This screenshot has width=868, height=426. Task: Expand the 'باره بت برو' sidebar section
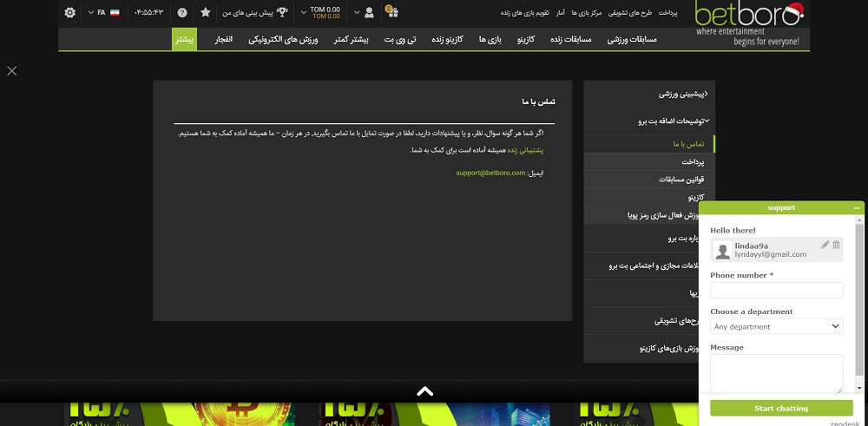[641, 239]
